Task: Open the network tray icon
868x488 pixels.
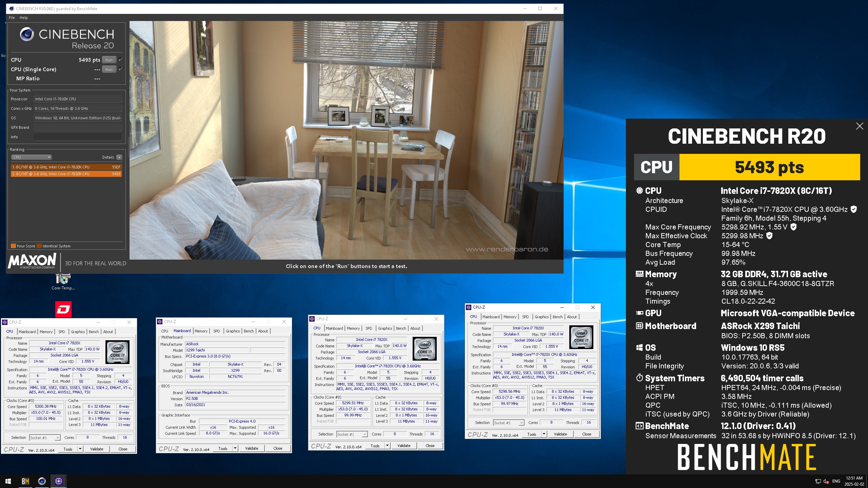Action: pos(818,481)
